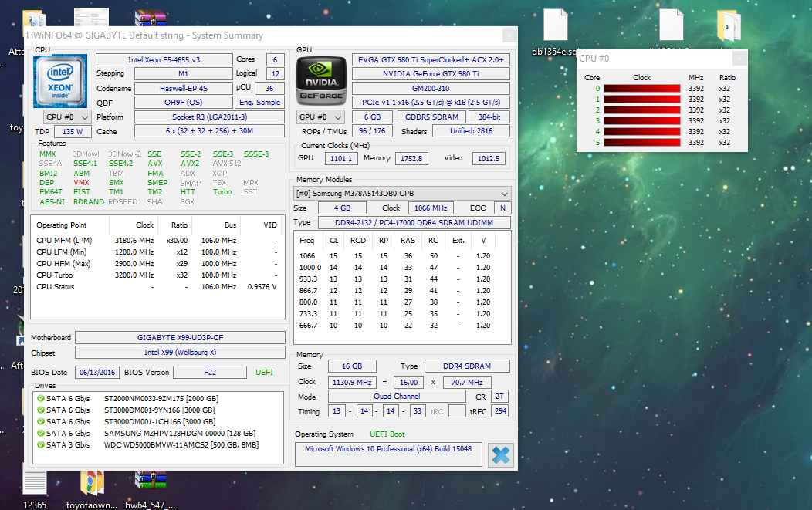
Task: Click the Windows 10 Professional Build 15048 field
Action: click(388, 454)
